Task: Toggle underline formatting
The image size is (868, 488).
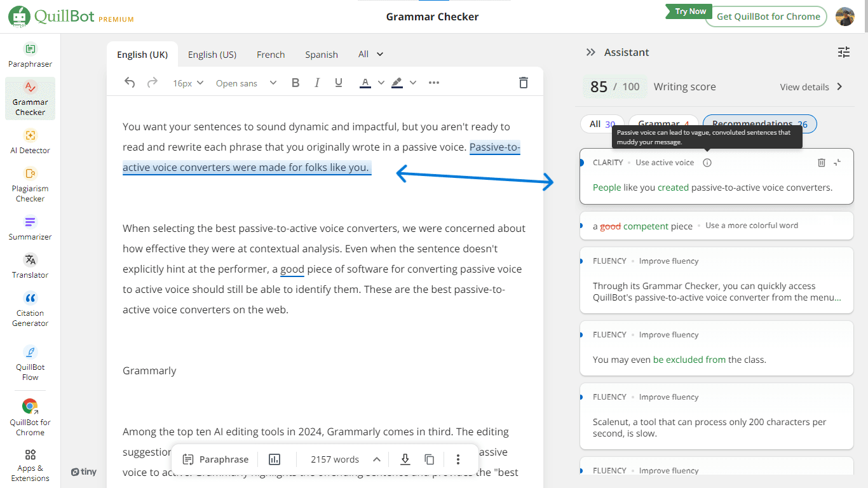Action: click(338, 83)
